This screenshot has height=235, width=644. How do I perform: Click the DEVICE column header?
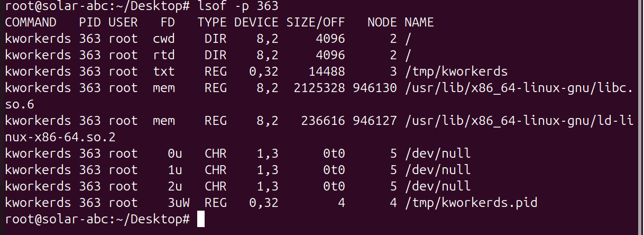(x=256, y=23)
